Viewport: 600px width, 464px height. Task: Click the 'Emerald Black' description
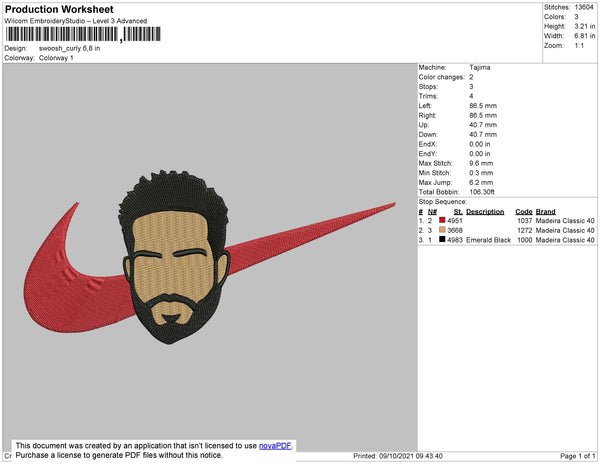pyautogui.click(x=488, y=240)
